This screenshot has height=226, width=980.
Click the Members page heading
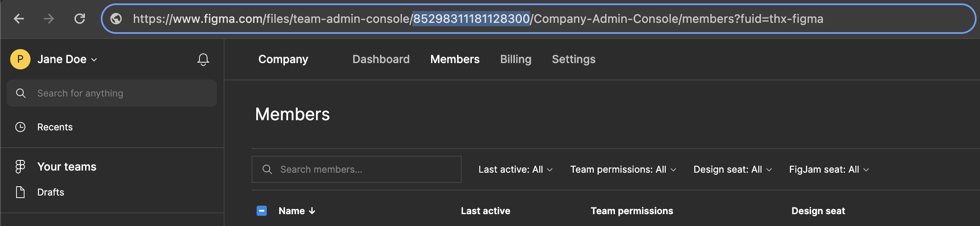tap(292, 114)
